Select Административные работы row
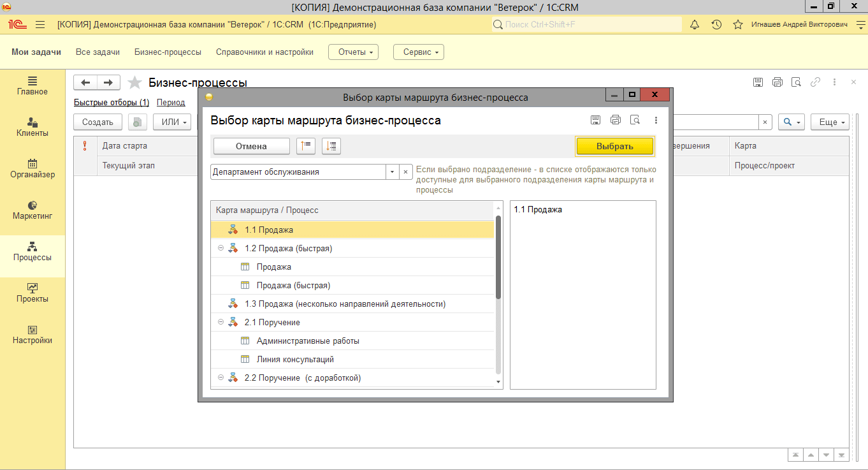 (352, 341)
